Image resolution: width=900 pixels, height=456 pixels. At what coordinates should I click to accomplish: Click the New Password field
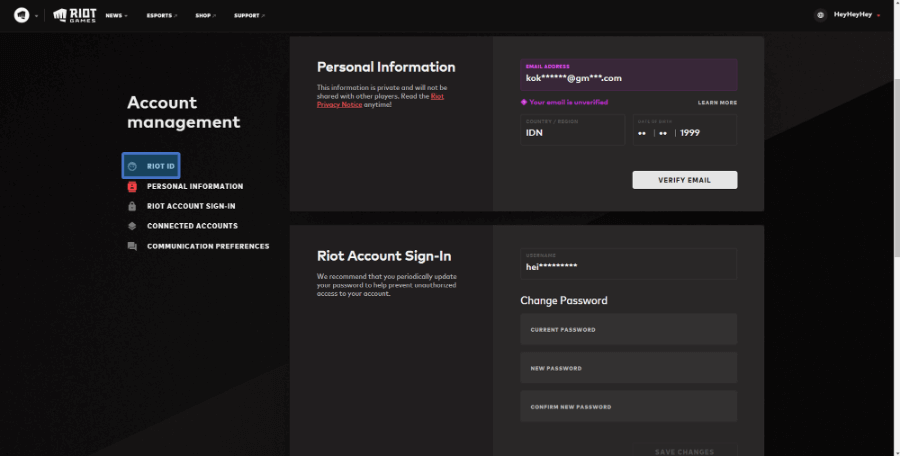click(x=629, y=368)
